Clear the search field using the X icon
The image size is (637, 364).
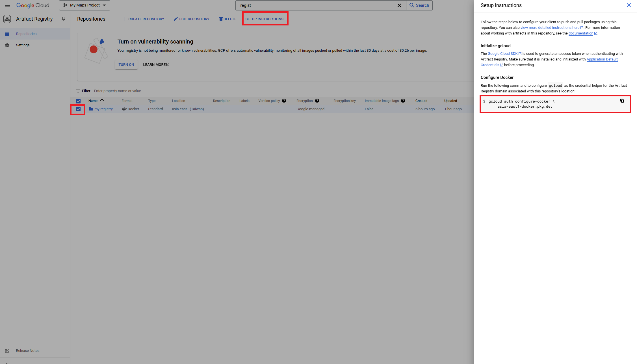click(x=399, y=5)
